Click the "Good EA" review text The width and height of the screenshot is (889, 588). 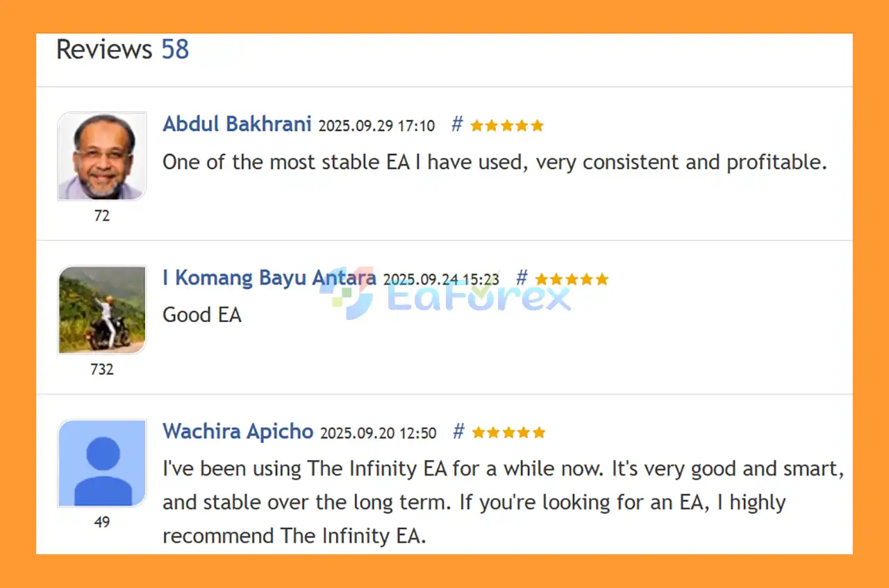[202, 315]
